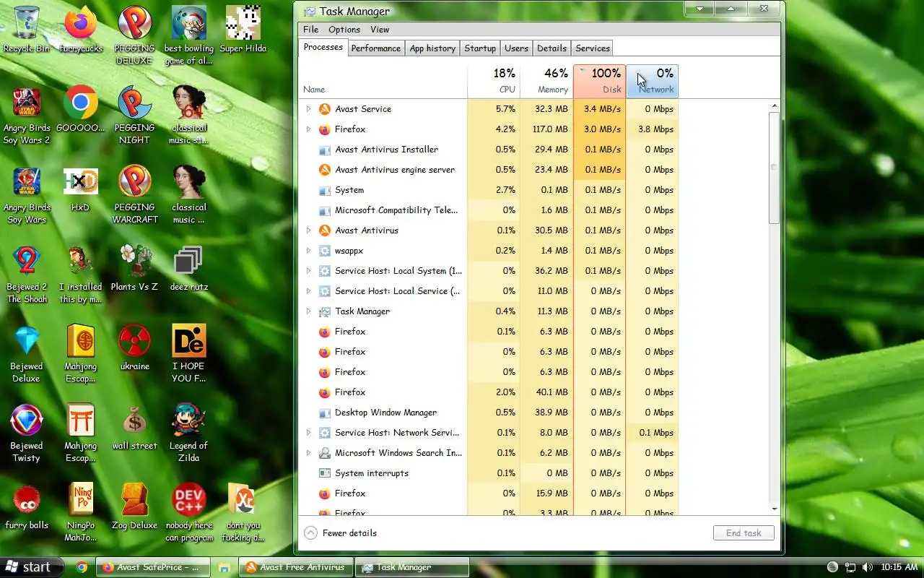Expand the Avast Service process group

point(308,109)
